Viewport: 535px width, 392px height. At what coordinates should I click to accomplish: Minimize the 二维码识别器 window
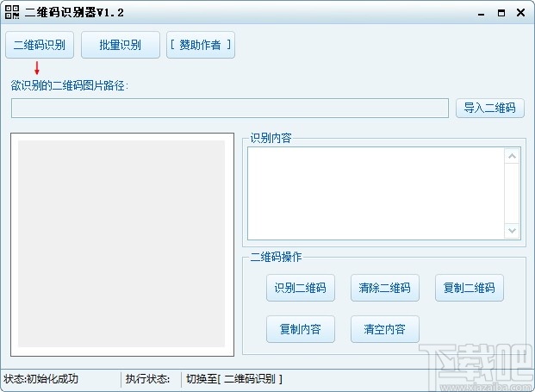tap(482, 13)
